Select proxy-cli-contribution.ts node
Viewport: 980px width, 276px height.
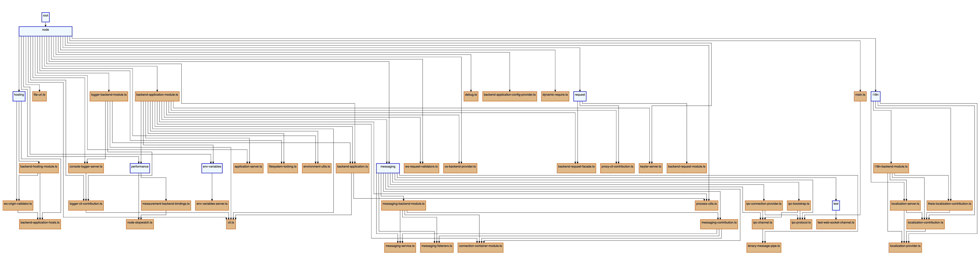617,168
